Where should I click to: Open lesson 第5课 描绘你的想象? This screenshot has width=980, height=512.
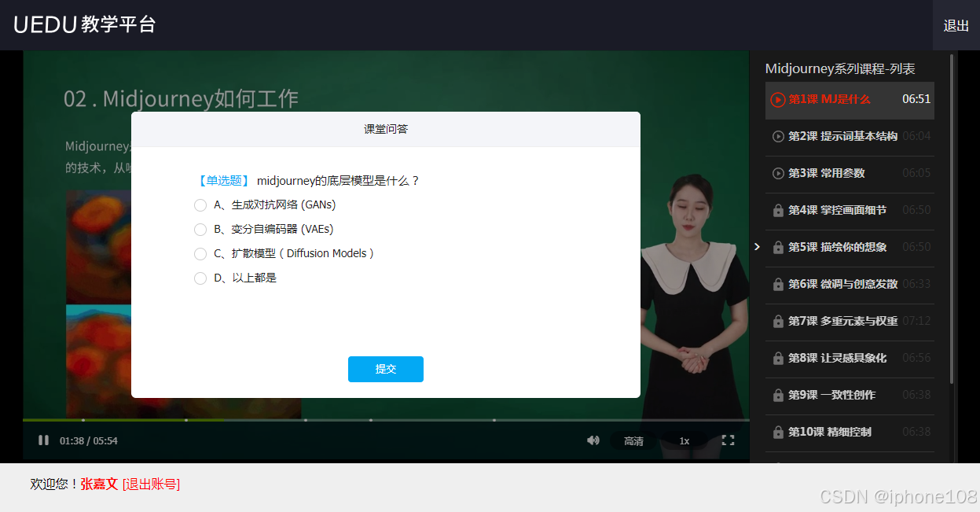tap(850, 248)
